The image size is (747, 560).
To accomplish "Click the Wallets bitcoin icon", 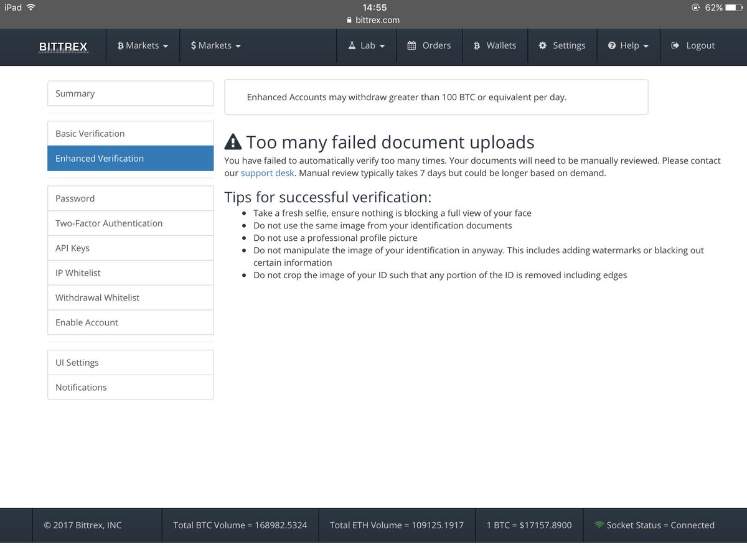I will tap(477, 45).
